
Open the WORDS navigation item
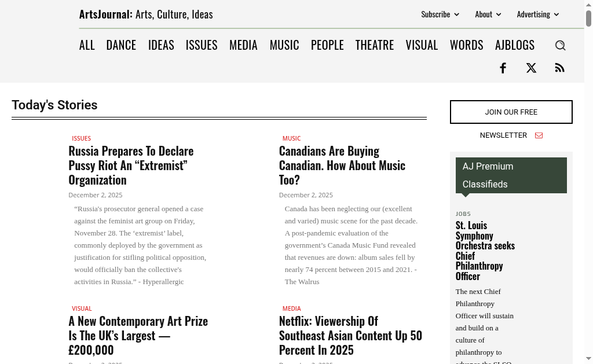click(x=466, y=45)
